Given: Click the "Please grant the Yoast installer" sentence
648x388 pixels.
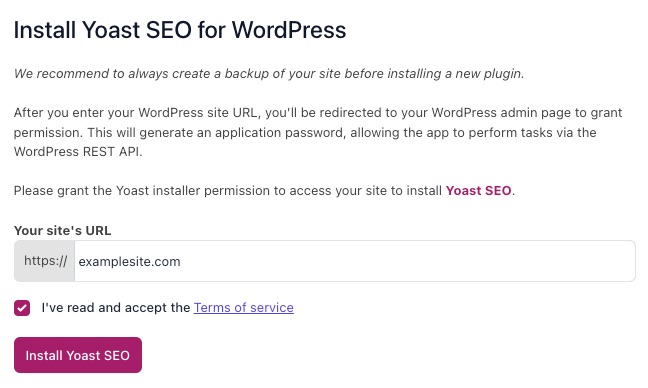Looking at the screenshot, I should coord(264,190).
